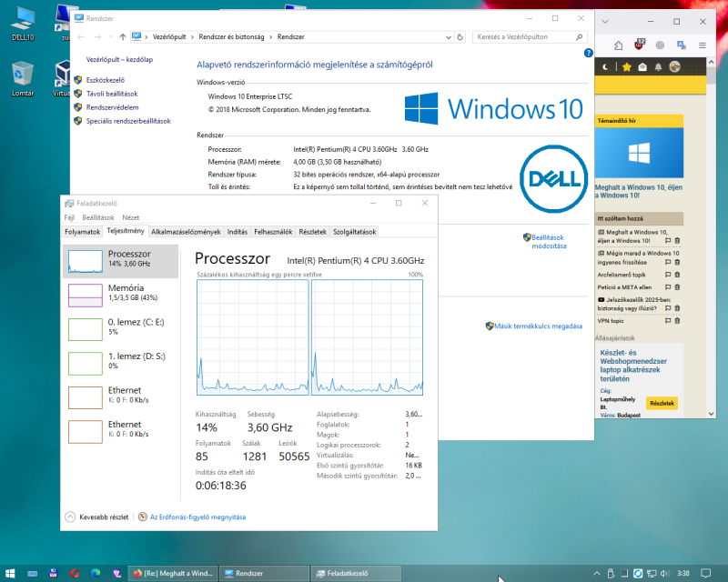Open private messages envelope icon

[642, 66]
